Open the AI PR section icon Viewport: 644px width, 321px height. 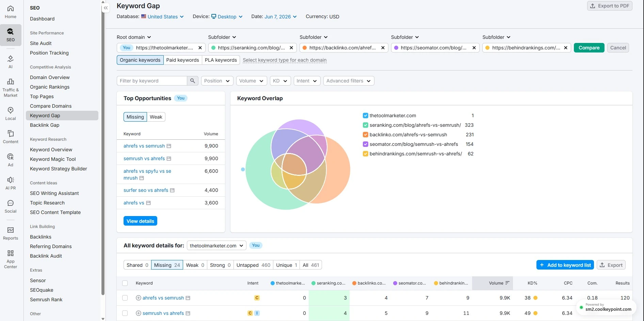11,180
